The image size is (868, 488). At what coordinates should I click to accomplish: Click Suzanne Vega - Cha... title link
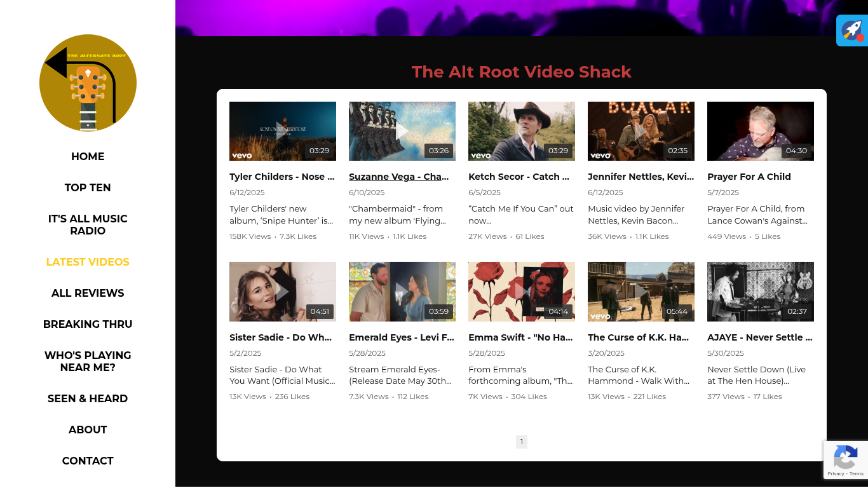point(399,177)
